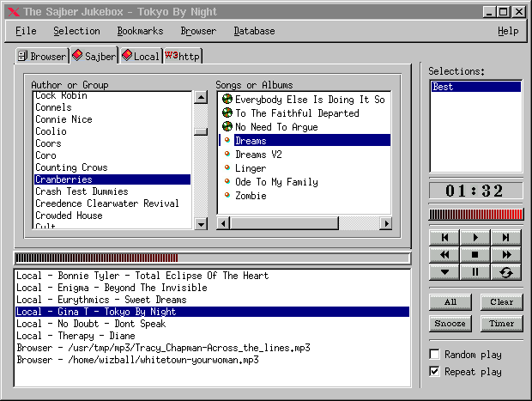Click the circular arrows refresh button

coord(506,272)
